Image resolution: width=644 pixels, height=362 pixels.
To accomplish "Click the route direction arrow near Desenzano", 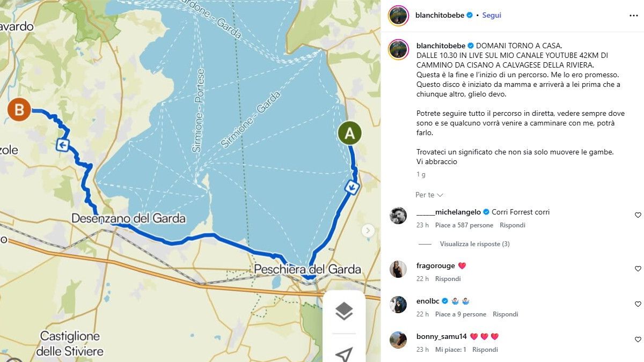I will coord(63,145).
